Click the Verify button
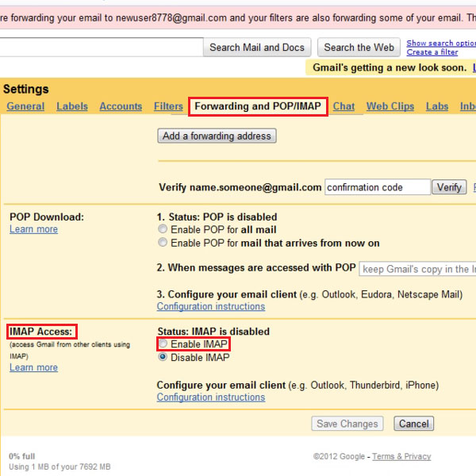Image resolution: width=476 pixels, height=476 pixels. tap(449, 187)
